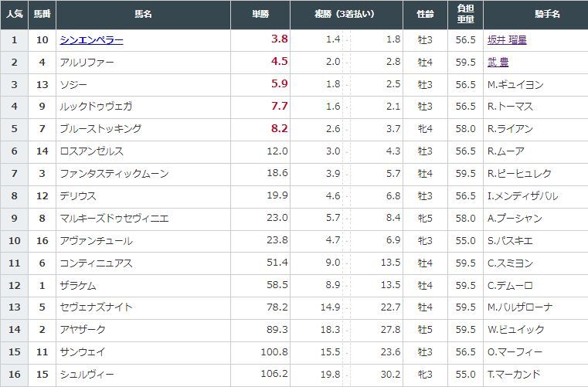Select ブルーストッキング win odds 8.2
Viewport: 588px width, 387px height.
click(280, 128)
